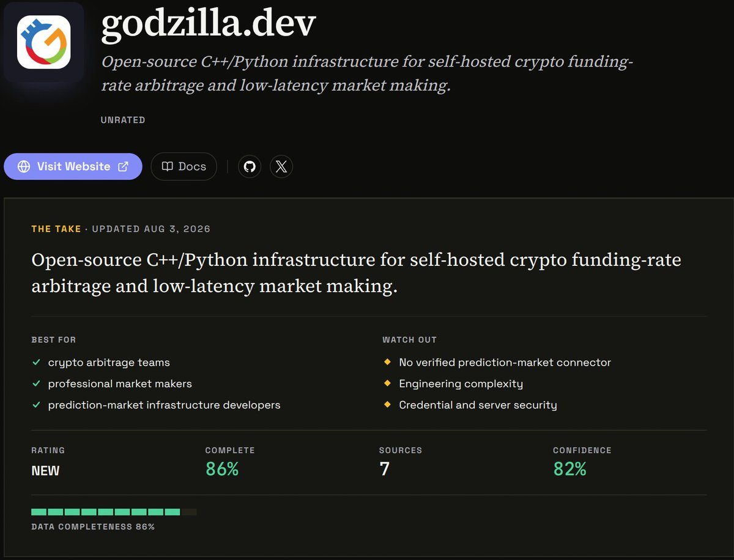Image resolution: width=734 pixels, height=560 pixels.
Task: Click the NEW rating value
Action: click(x=46, y=471)
